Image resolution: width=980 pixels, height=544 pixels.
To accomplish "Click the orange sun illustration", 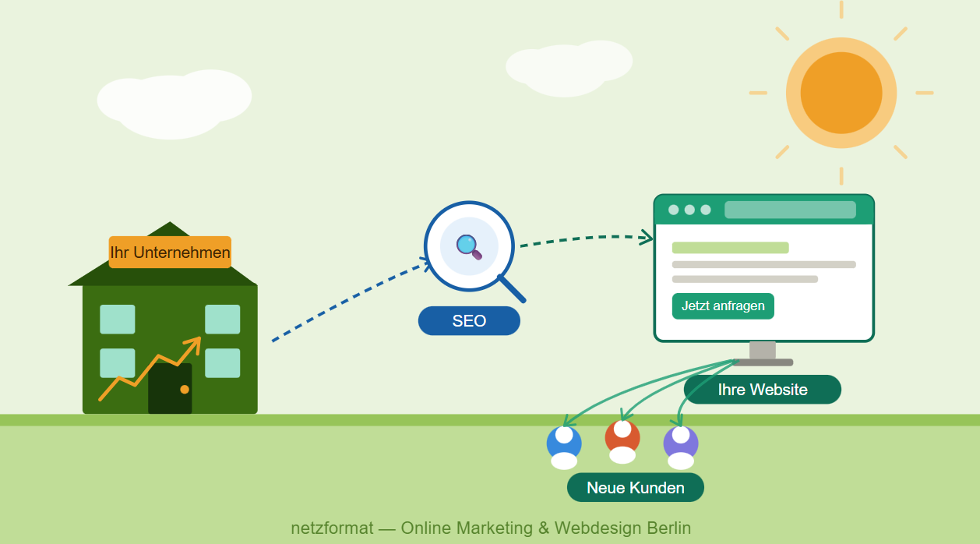I will point(841,93).
